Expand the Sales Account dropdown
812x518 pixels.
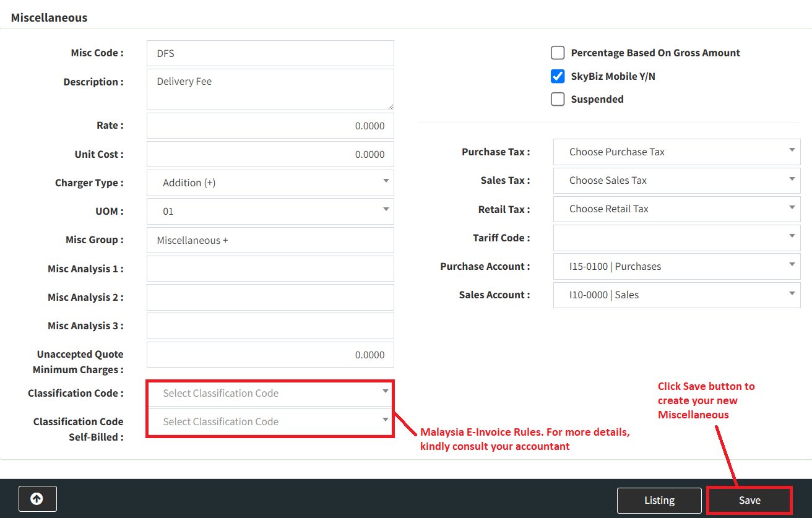click(x=676, y=295)
